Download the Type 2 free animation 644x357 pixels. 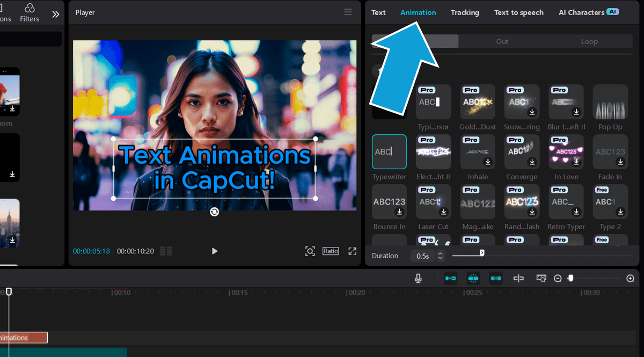pyautogui.click(x=620, y=212)
